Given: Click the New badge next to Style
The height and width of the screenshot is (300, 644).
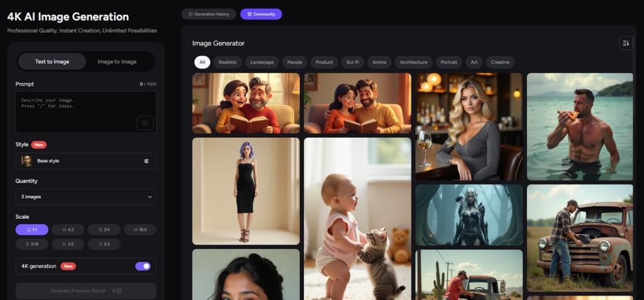Looking at the screenshot, I should (39, 145).
